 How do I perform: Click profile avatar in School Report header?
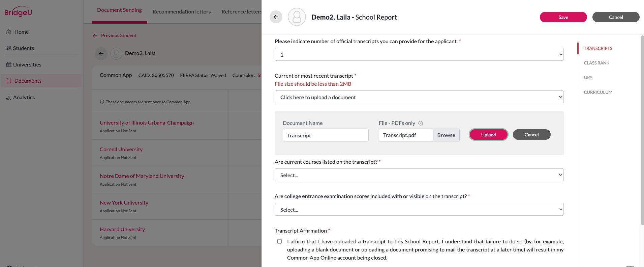click(x=297, y=17)
